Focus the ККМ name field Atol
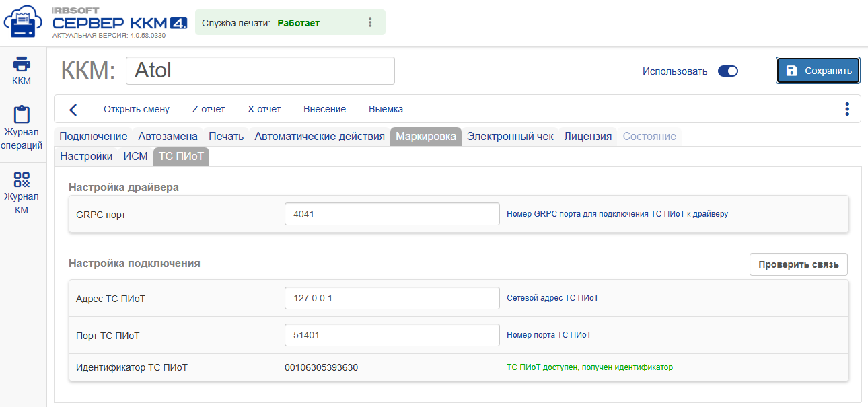This screenshot has height=407, width=868. tap(260, 71)
